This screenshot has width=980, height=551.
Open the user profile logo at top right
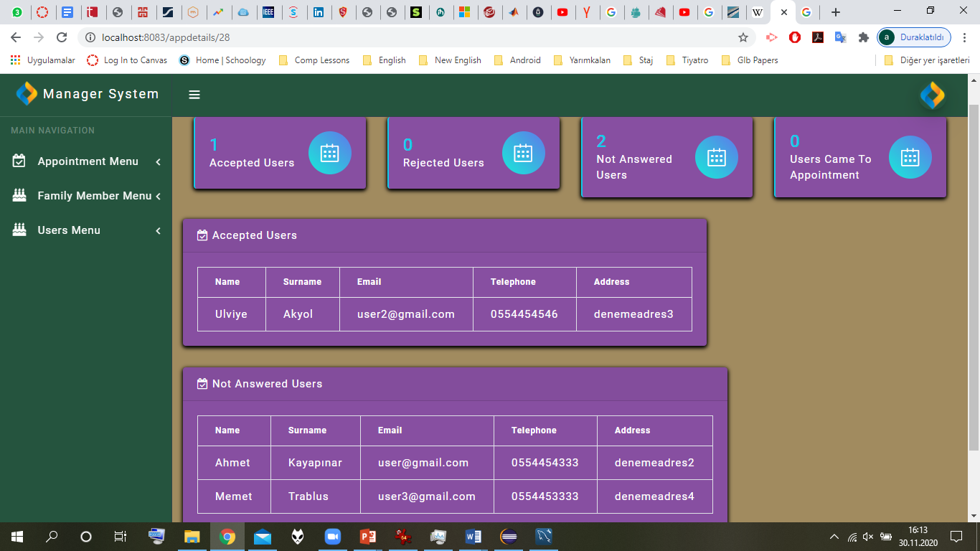pyautogui.click(x=932, y=95)
